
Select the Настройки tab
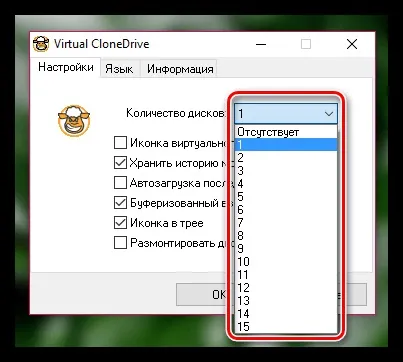tap(66, 67)
